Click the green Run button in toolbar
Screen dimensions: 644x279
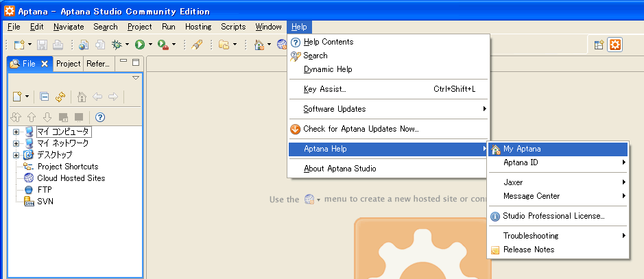click(x=139, y=45)
